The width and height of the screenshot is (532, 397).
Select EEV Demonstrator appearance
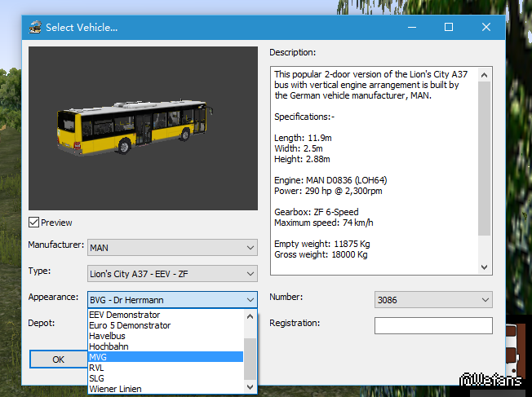pyautogui.click(x=124, y=315)
